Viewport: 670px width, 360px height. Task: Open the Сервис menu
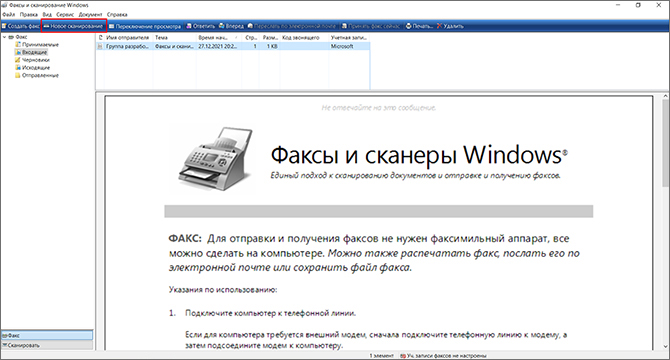tap(65, 14)
